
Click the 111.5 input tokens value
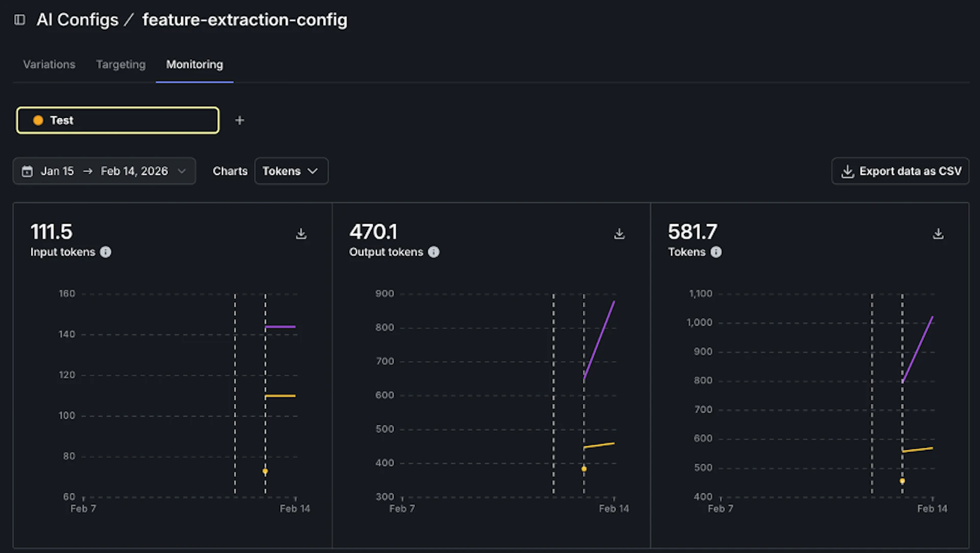click(52, 232)
